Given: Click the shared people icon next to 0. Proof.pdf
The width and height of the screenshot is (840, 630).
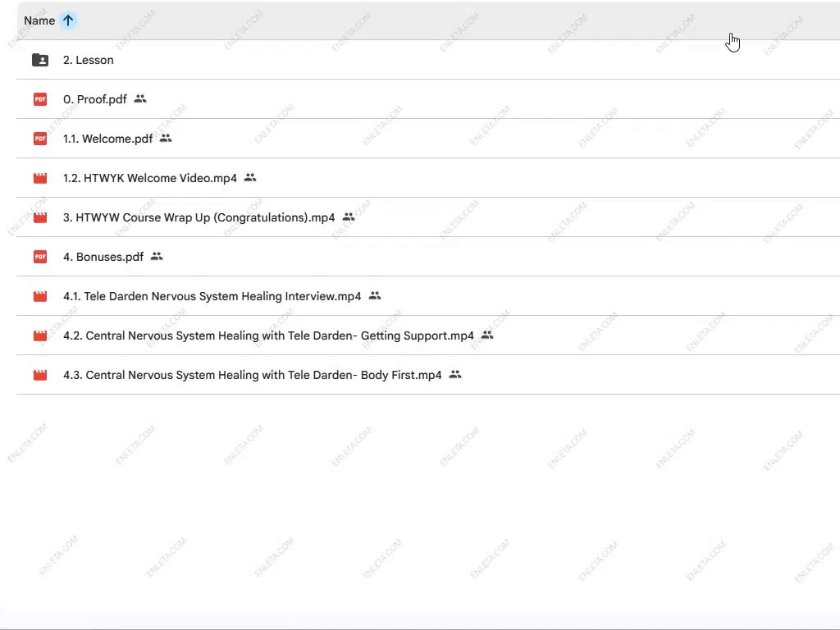Looking at the screenshot, I should (x=140, y=98).
